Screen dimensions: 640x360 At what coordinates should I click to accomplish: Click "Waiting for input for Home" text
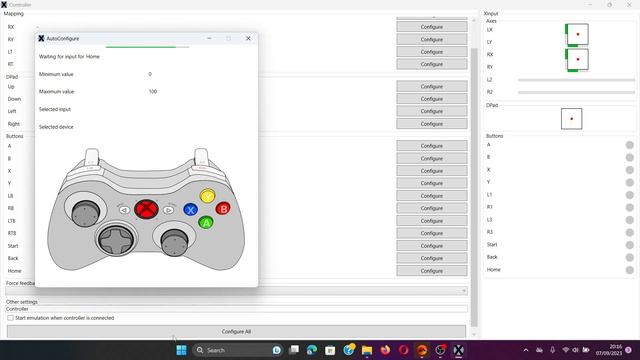[69, 57]
